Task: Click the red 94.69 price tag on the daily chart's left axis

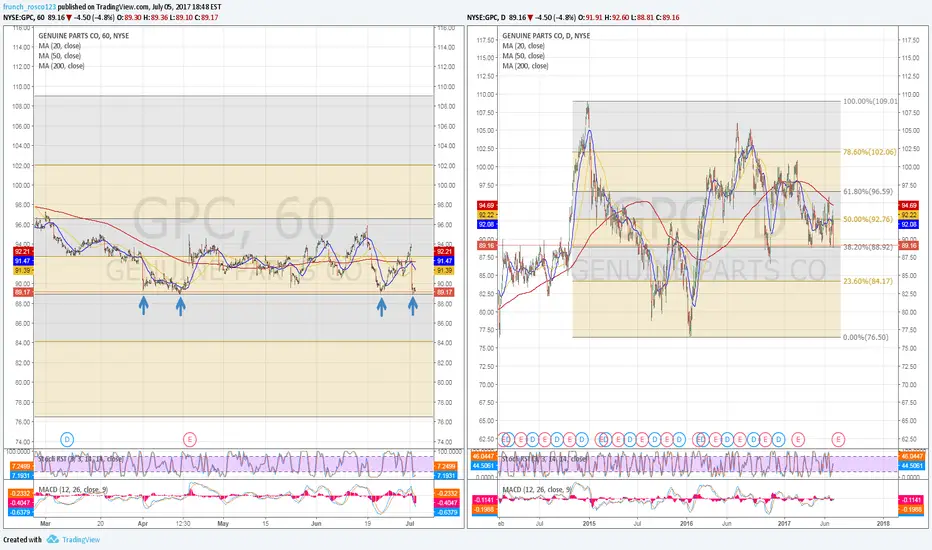Action: pos(486,206)
